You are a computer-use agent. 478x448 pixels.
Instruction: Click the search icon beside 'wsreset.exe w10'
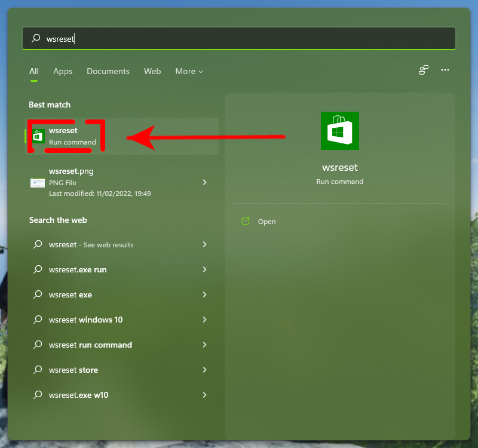pyautogui.click(x=38, y=394)
